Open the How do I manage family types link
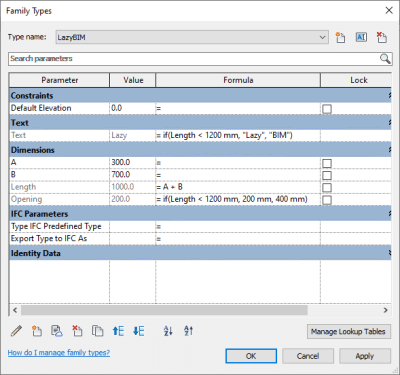Viewport: 400px width, 375px height. point(59,353)
